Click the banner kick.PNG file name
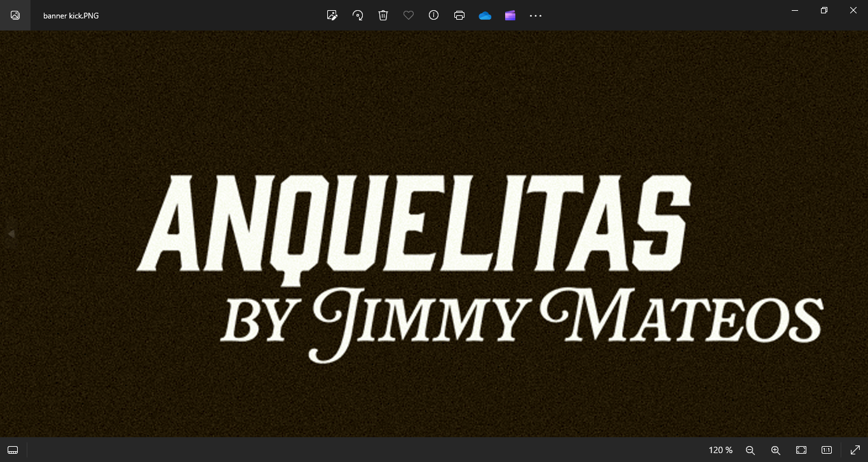868x462 pixels. pyautogui.click(x=71, y=15)
